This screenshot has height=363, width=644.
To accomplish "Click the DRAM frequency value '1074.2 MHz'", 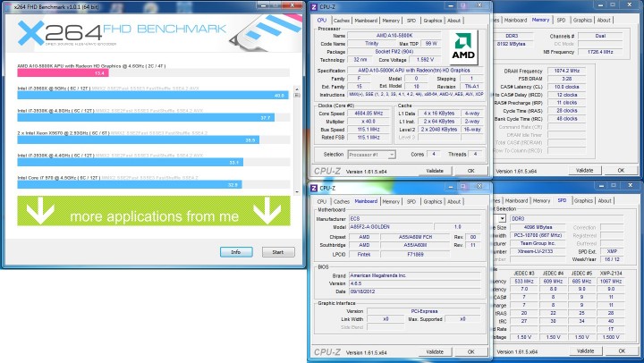I will coord(566,71).
